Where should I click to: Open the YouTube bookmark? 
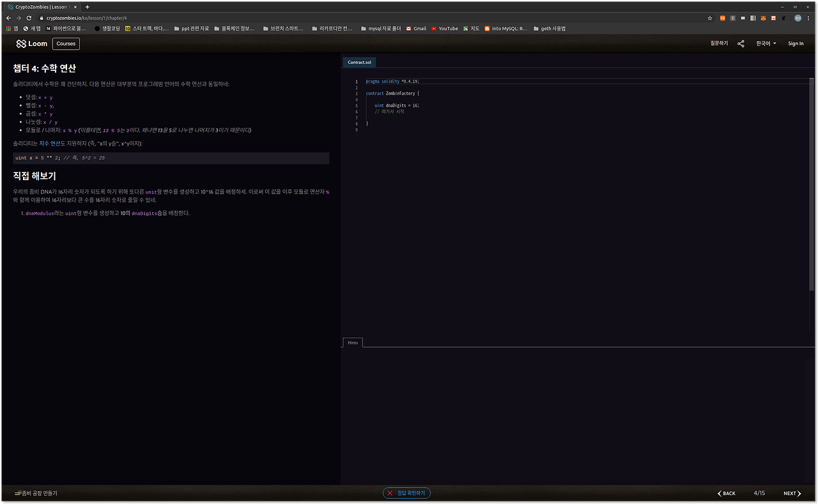(445, 29)
